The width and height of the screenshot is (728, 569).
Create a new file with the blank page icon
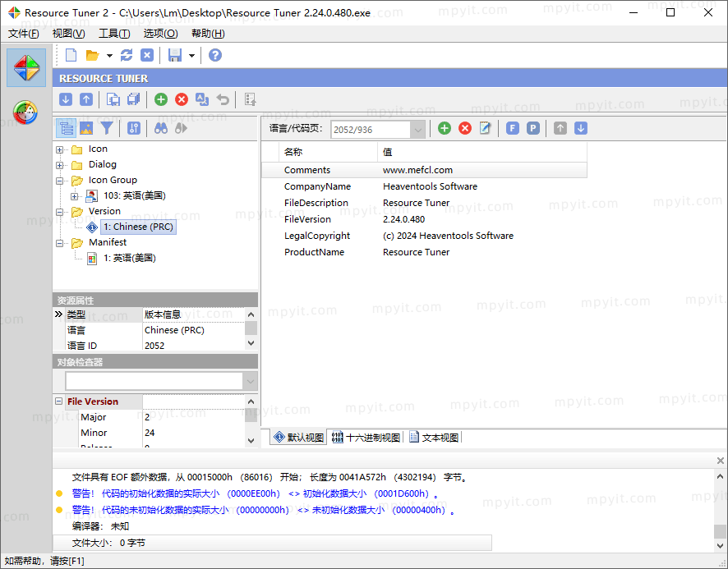(x=71, y=55)
